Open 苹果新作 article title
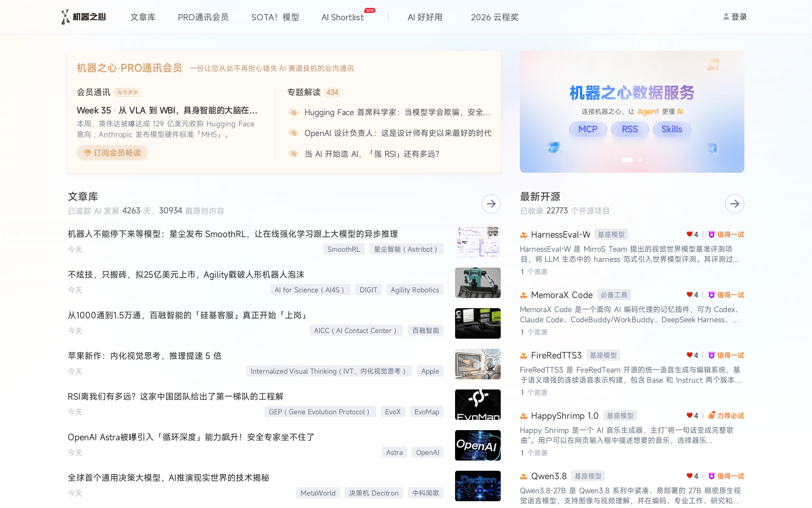Image resolution: width=812 pixels, height=508 pixels. click(144, 356)
